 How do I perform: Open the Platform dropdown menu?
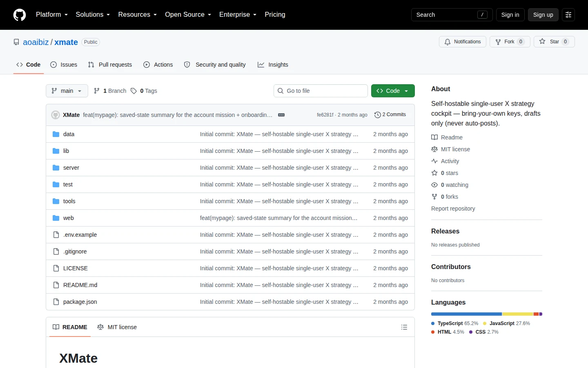pyautogui.click(x=52, y=15)
